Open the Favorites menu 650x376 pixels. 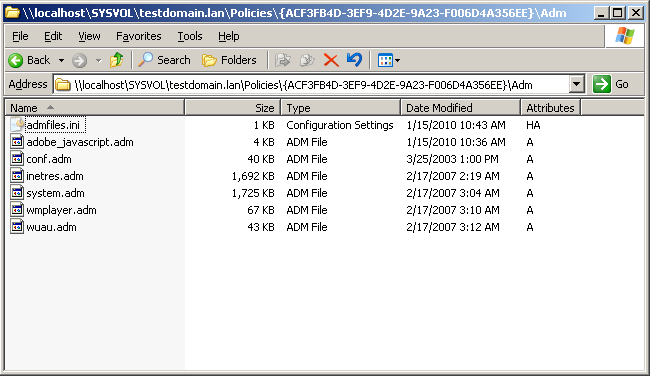pyautogui.click(x=138, y=36)
